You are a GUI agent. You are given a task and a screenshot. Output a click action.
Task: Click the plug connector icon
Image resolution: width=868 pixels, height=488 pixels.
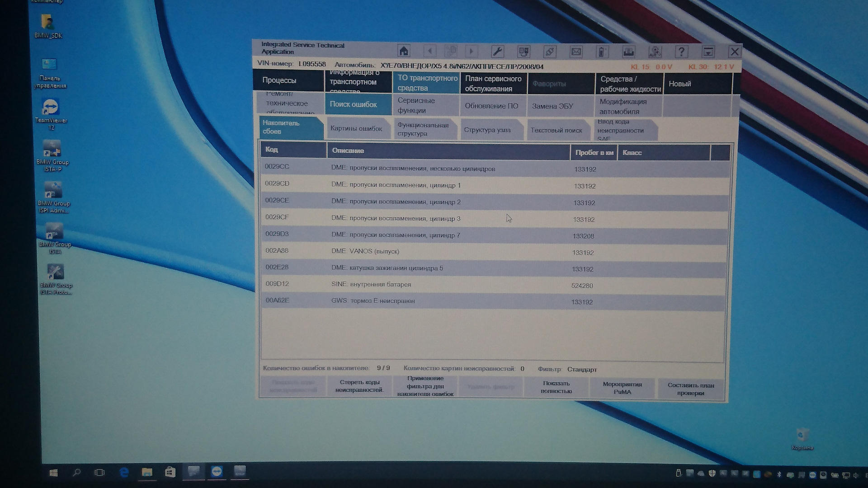[x=550, y=52]
